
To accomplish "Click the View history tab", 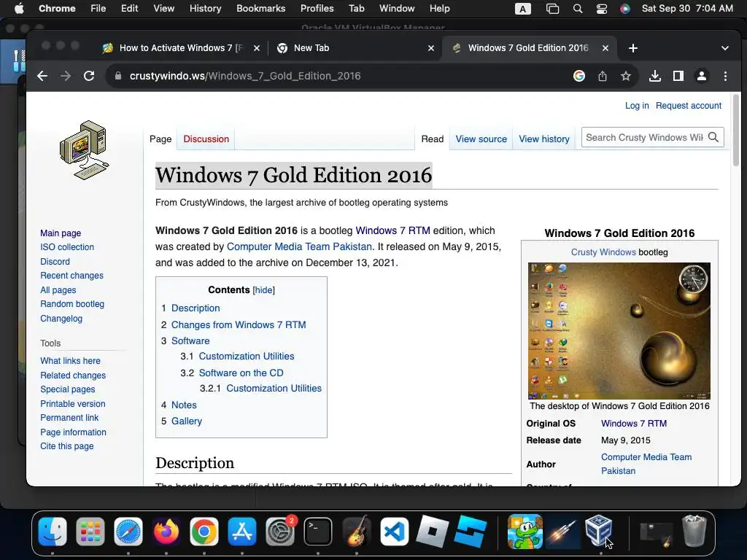I will point(544,139).
